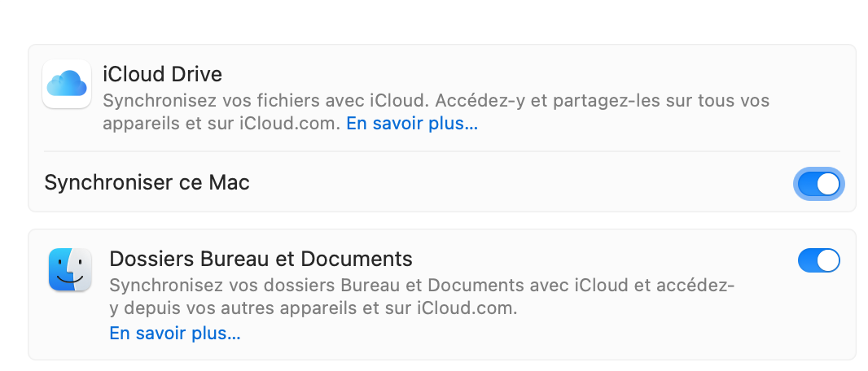Viewport: 868px width, 371px height.
Task: Open En savoir plus under Dossiers Bureau et Documents
Action: [175, 333]
